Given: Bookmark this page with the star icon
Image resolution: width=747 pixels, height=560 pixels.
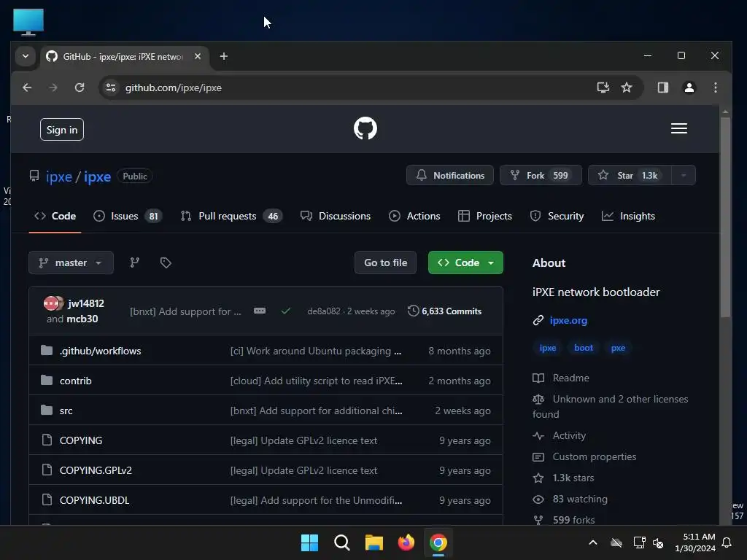Looking at the screenshot, I should tap(627, 87).
